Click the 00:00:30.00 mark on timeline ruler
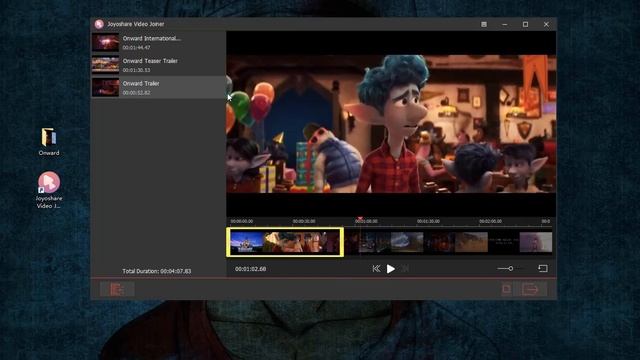This screenshot has width=640, height=360. [304, 221]
